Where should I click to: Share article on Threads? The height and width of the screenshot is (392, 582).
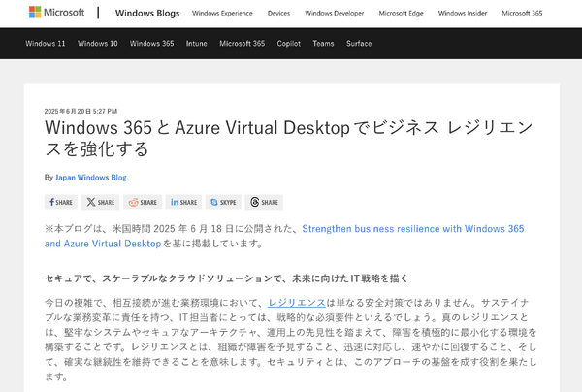264,202
